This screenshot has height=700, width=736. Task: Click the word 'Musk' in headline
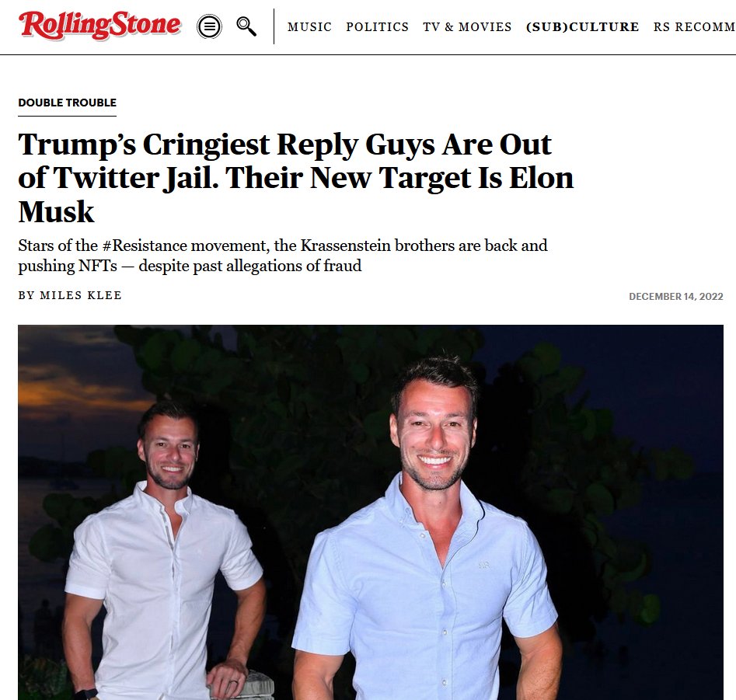coord(56,211)
